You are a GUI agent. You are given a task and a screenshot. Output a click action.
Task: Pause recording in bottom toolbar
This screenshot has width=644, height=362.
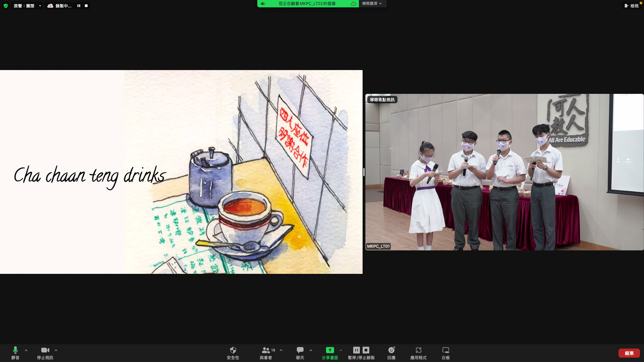(x=357, y=350)
